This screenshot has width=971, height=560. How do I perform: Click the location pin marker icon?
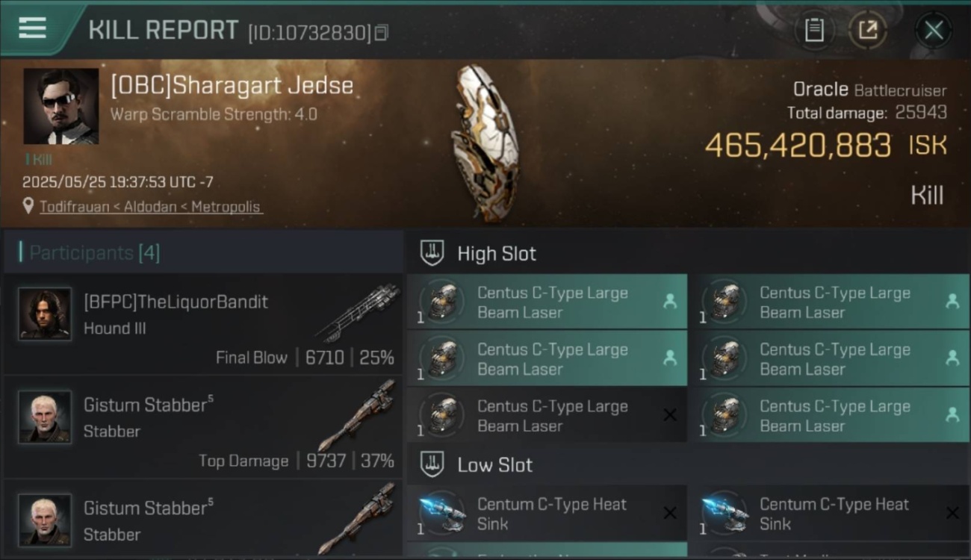28,206
